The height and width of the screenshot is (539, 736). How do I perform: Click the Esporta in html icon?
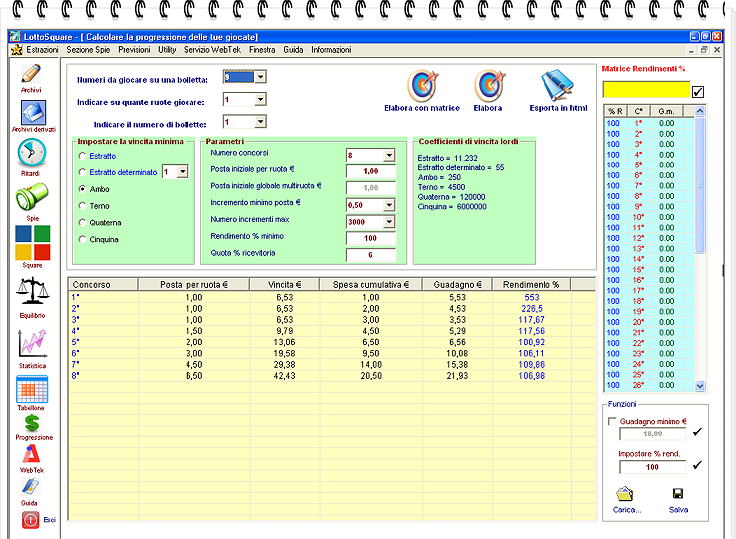(x=557, y=85)
